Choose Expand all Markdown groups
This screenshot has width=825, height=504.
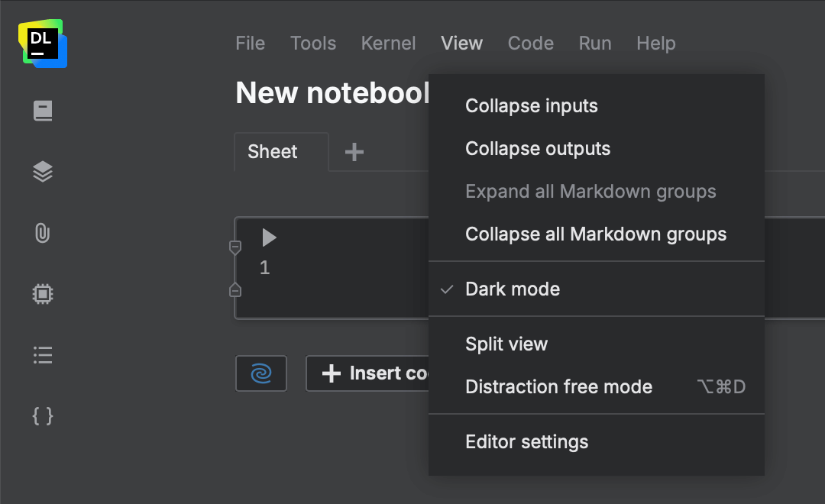coord(597,192)
